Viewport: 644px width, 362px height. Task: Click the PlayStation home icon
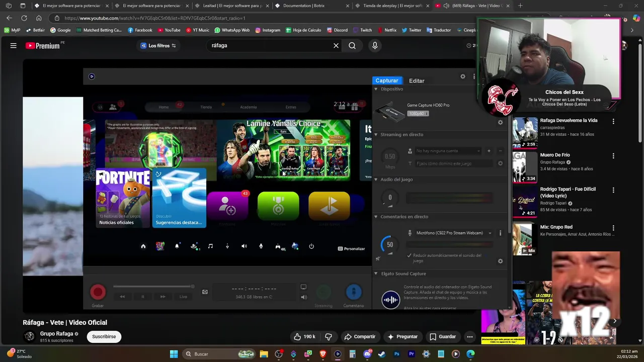143,246
